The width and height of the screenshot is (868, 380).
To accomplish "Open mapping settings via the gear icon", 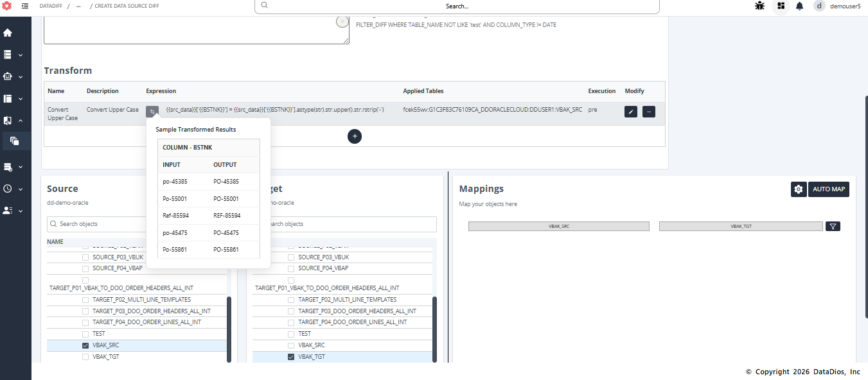I will click(x=798, y=189).
